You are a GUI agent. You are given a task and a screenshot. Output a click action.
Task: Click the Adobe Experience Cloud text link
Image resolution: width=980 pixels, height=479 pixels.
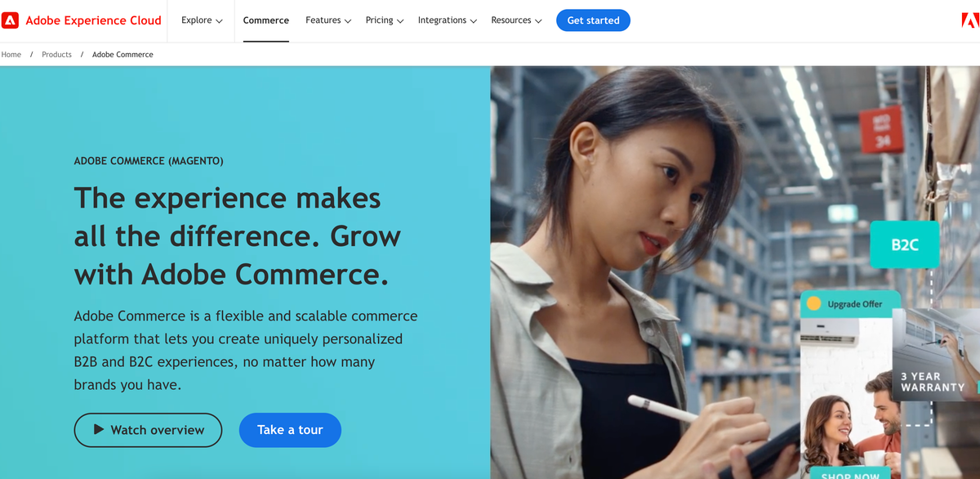93,20
